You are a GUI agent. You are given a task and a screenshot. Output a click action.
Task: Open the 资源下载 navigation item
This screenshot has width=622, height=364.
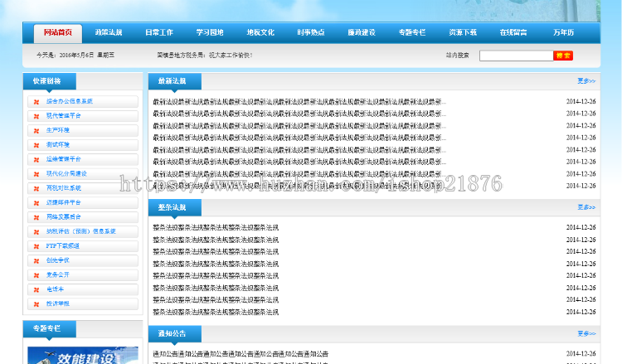coord(463,32)
